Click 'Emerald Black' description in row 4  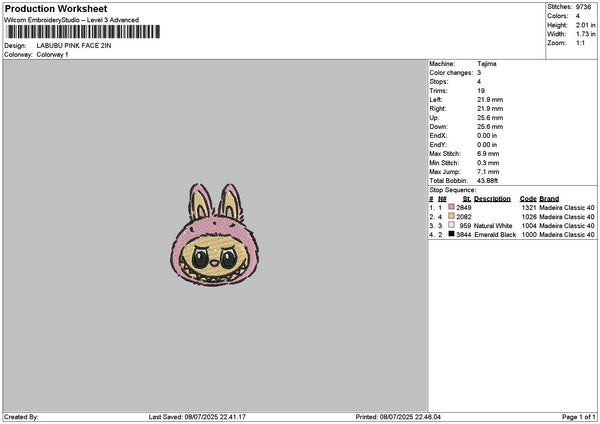tap(495, 235)
